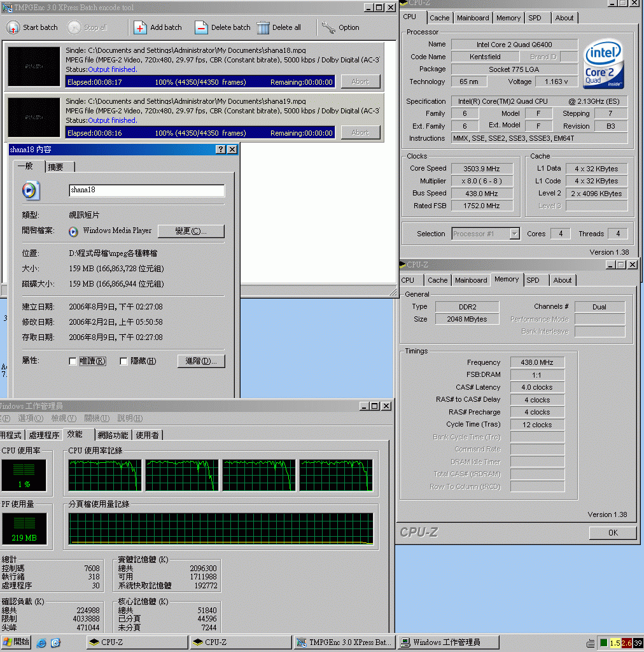Switch to SPD tab in upper CPU-Z
This screenshot has width=644, height=652.
click(535, 18)
